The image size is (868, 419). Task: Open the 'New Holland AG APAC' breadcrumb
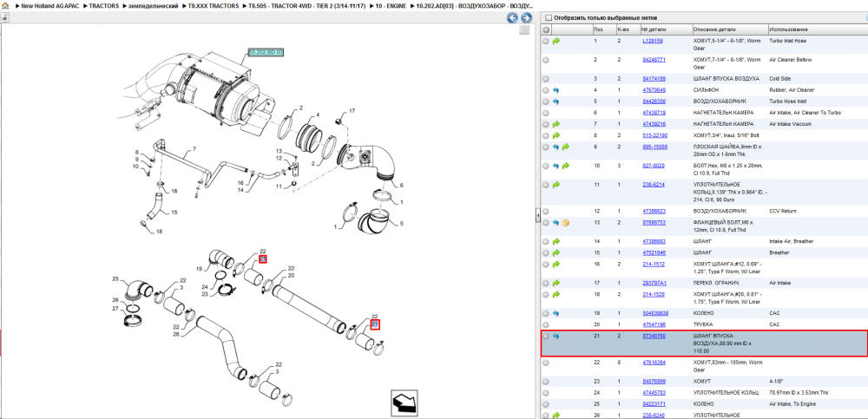pos(49,5)
